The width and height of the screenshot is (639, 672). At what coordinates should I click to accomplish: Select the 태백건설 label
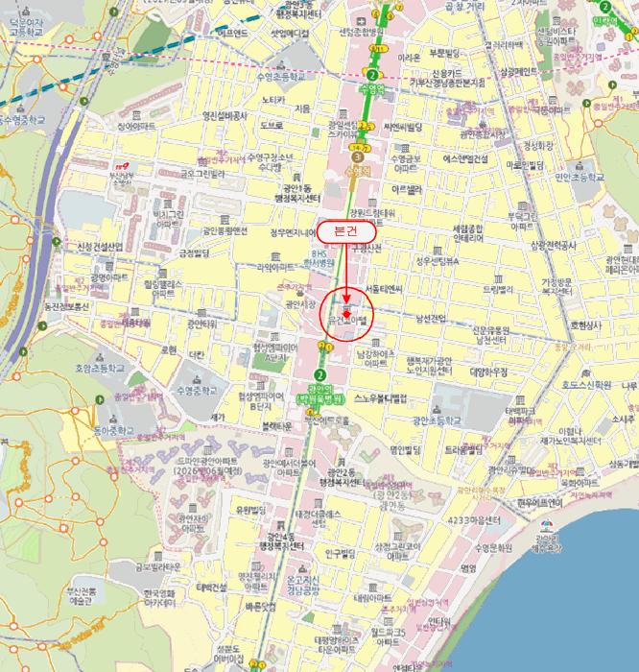click(x=211, y=588)
